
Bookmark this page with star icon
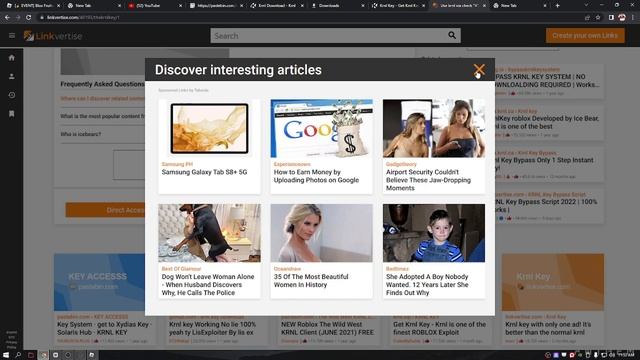pos(598,18)
